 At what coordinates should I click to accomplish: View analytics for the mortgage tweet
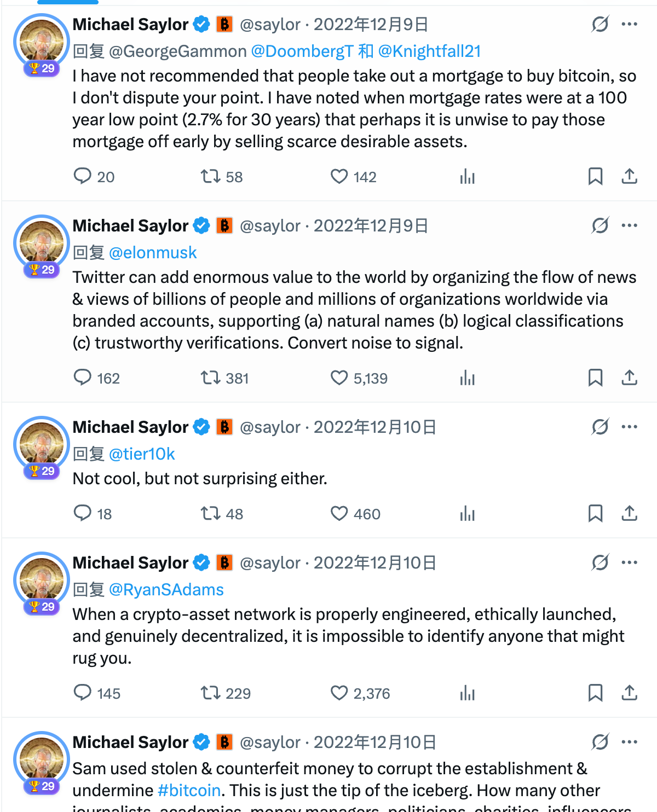point(467,176)
